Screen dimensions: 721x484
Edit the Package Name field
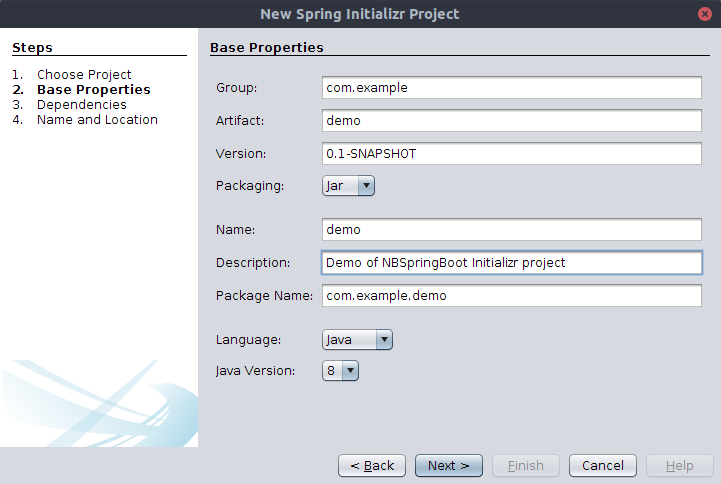click(512, 296)
